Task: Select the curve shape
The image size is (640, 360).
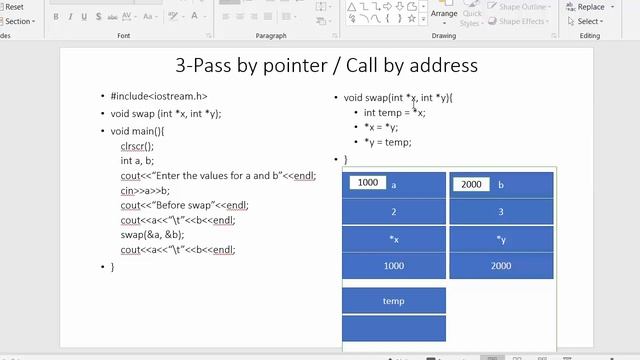Action: (376, 19)
